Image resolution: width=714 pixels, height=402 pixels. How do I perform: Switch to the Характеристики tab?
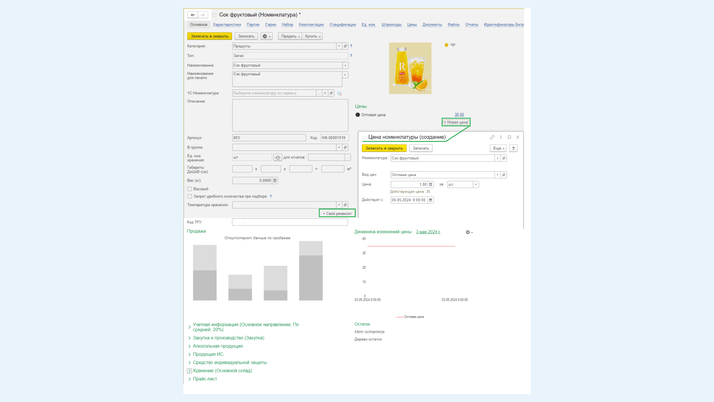point(227,24)
